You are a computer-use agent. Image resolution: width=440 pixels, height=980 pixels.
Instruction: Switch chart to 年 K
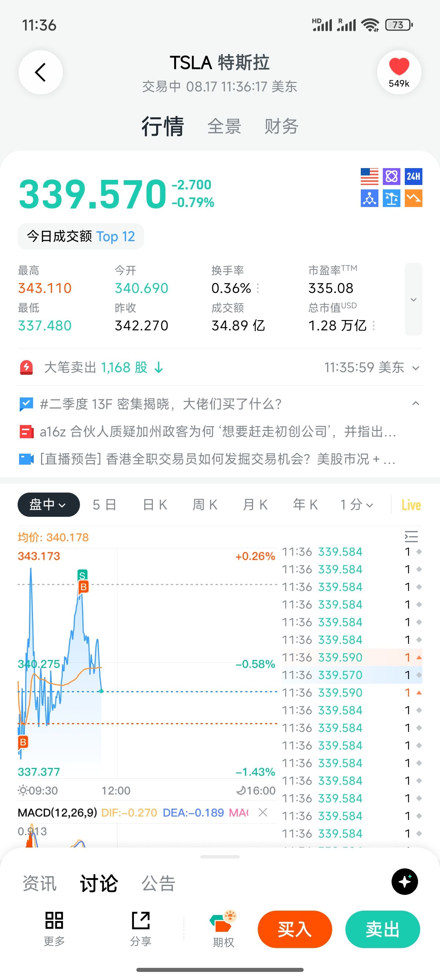click(x=305, y=505)
